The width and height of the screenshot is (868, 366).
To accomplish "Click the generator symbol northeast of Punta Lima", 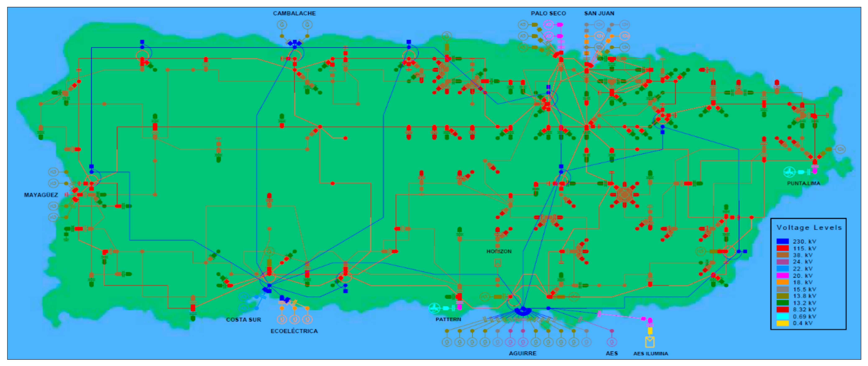I will (x=840, y=149).
